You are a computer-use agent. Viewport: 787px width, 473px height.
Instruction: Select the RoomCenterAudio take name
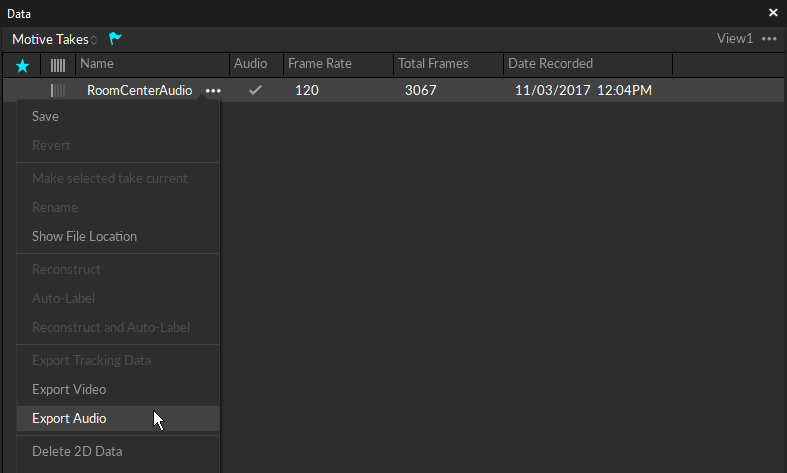pyautogui.click(x=139, y=91)
